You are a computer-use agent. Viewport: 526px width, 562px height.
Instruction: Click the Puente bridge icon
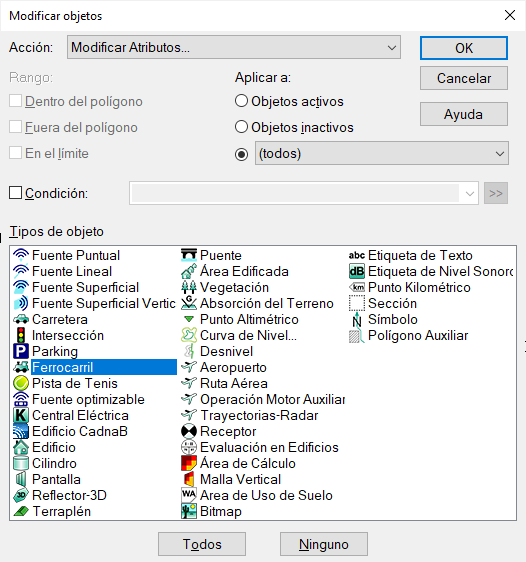(x=189, y=255)
